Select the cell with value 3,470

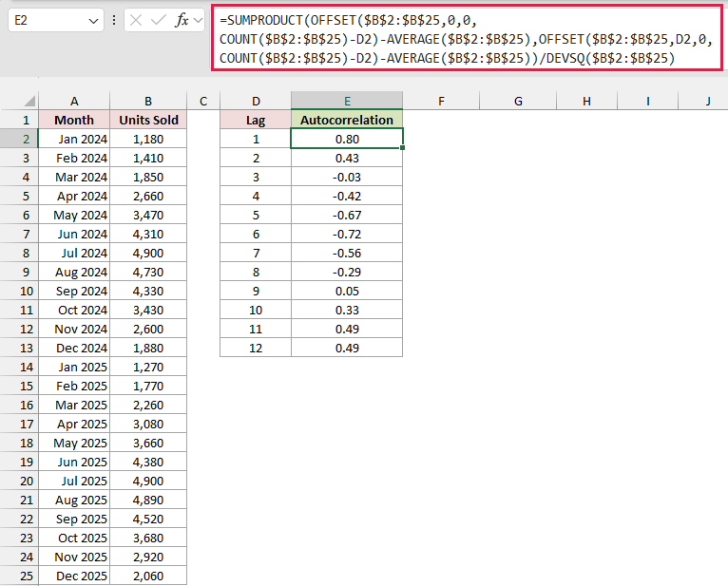click(x=148, y=215)
